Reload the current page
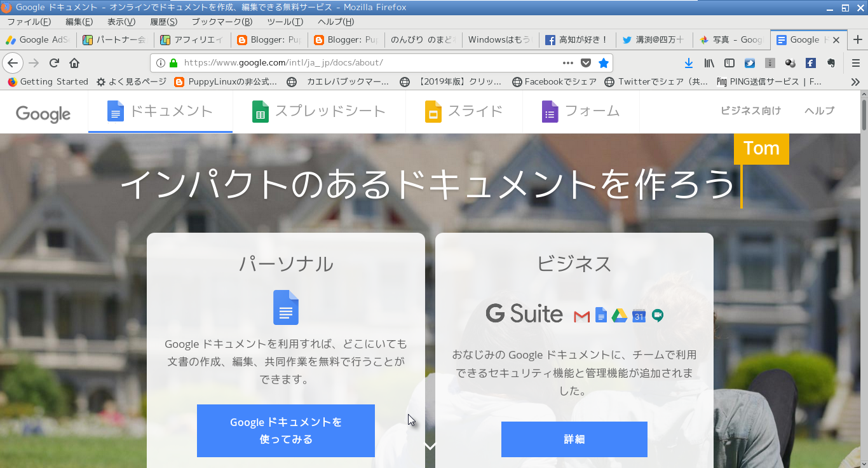Image resolution: width=868 pixels, height=468 pixels. coord(55,63)
